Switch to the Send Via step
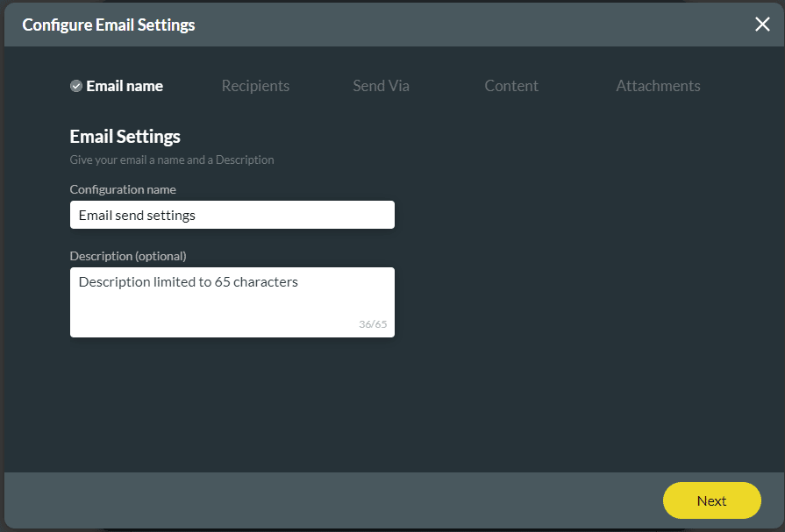The image size is (785, 532). [381, 86]
